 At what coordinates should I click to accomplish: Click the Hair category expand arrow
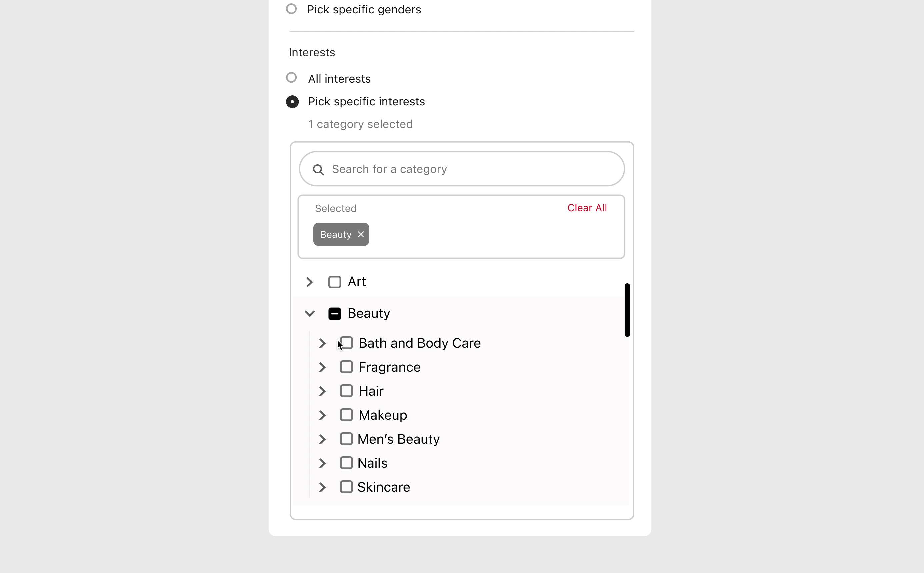[322, 391]
